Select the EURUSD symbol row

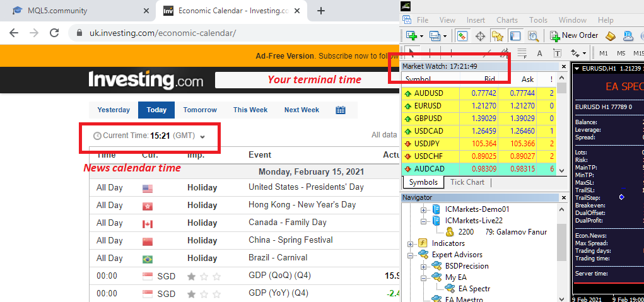click(x=479, y=106)
